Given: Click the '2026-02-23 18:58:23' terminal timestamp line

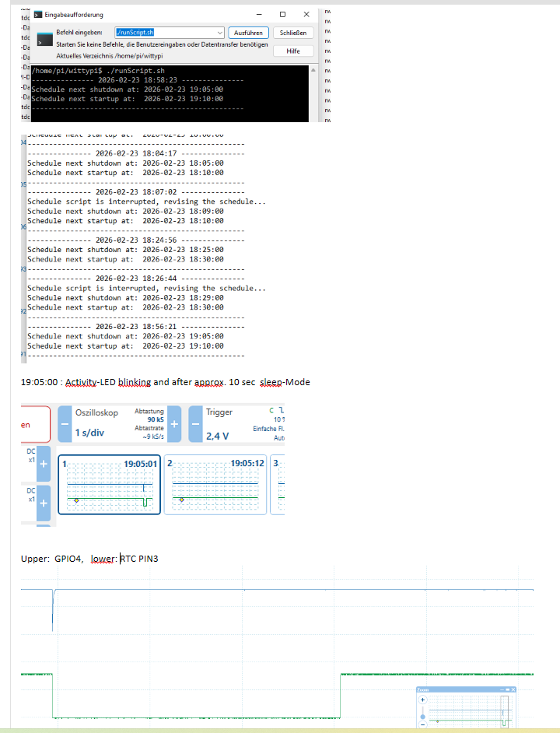Looking at the screenshot, I should (138, 80).
